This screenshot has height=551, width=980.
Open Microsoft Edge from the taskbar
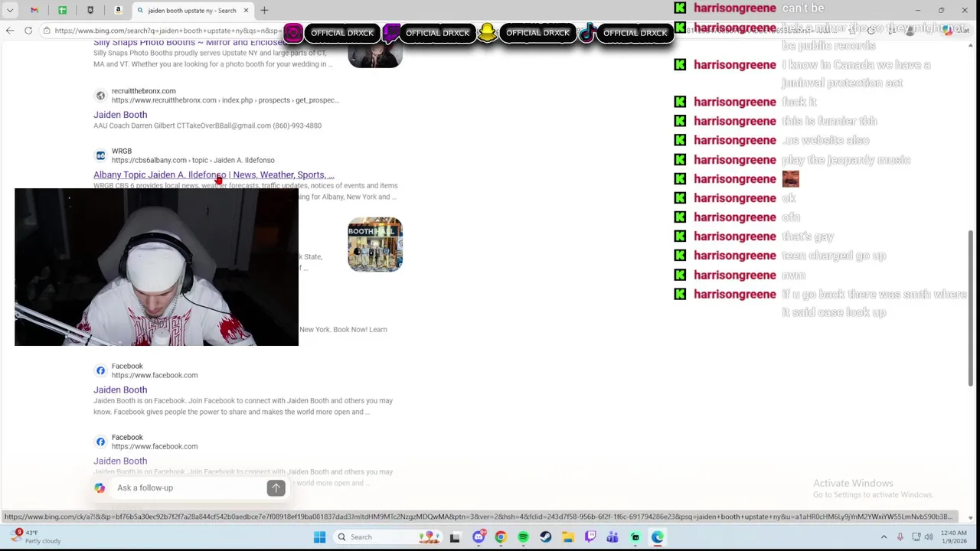coord(658,537)
